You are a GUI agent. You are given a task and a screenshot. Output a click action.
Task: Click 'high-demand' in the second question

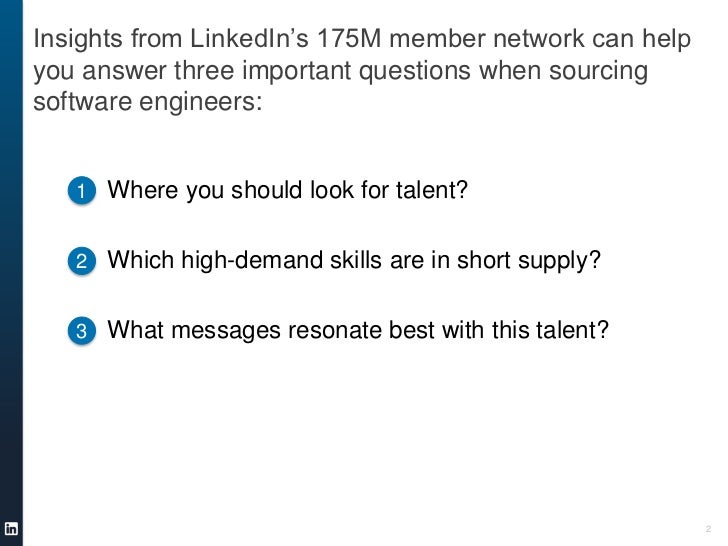[252, 260]
